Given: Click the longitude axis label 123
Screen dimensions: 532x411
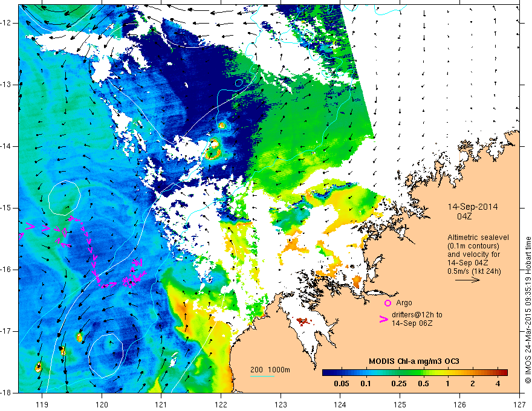Looking at the screenshot, I should pos(281,404).
